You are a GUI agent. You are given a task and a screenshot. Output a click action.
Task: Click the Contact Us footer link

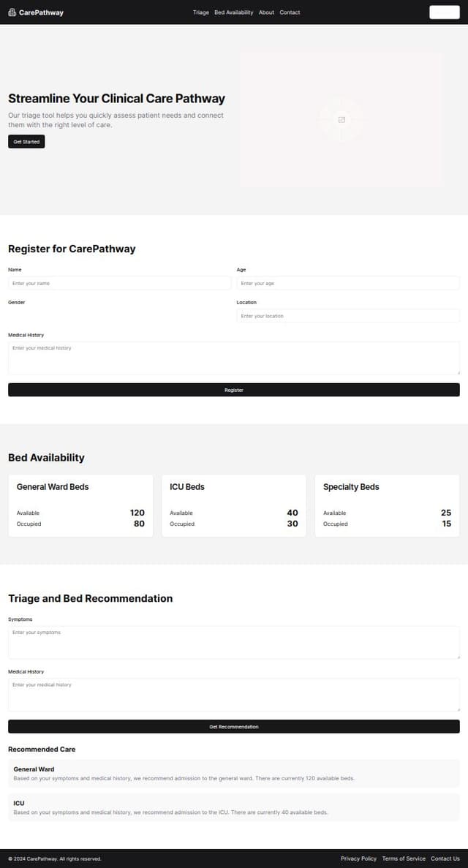click(445, 858)
